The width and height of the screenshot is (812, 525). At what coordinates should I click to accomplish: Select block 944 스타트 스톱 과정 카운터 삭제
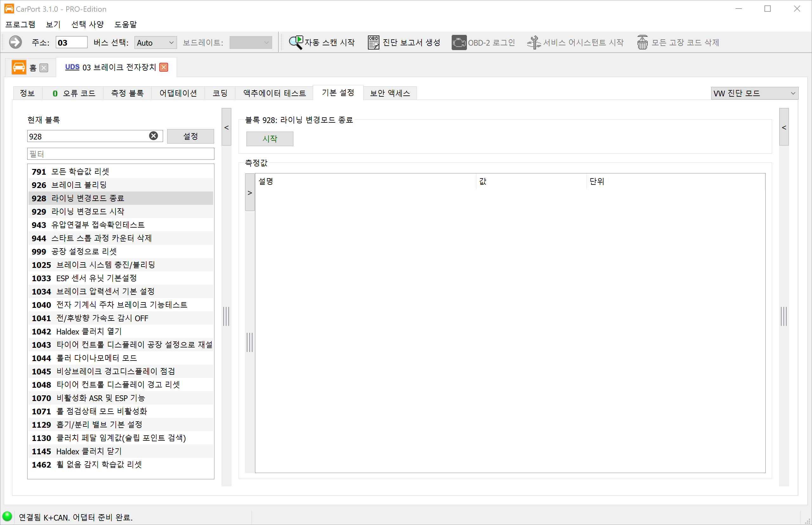click(x=121, y=238)
